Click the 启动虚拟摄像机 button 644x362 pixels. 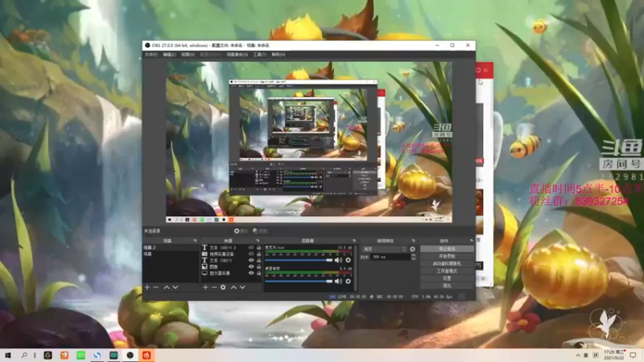[x=447, y=264]
